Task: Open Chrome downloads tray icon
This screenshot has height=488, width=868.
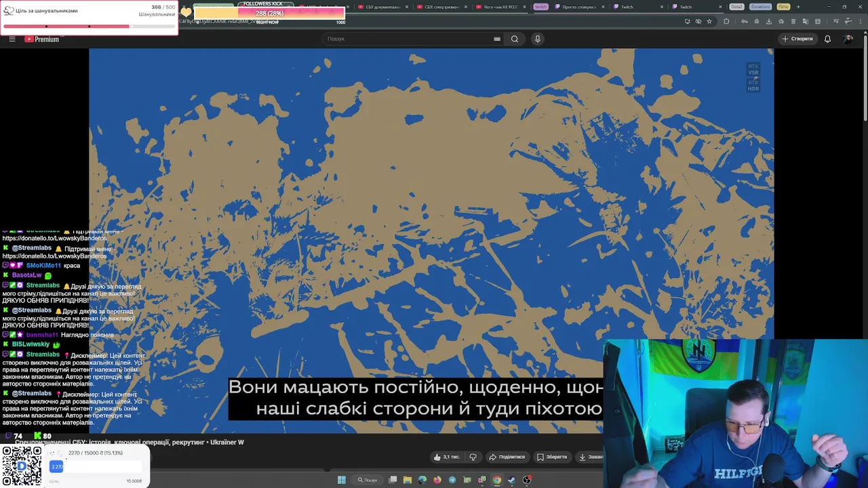Action: click(x=768, y=21)
